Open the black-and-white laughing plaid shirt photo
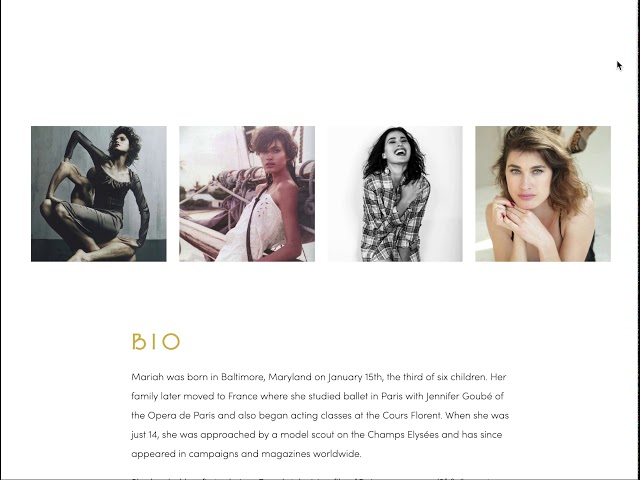 point(395,194)
